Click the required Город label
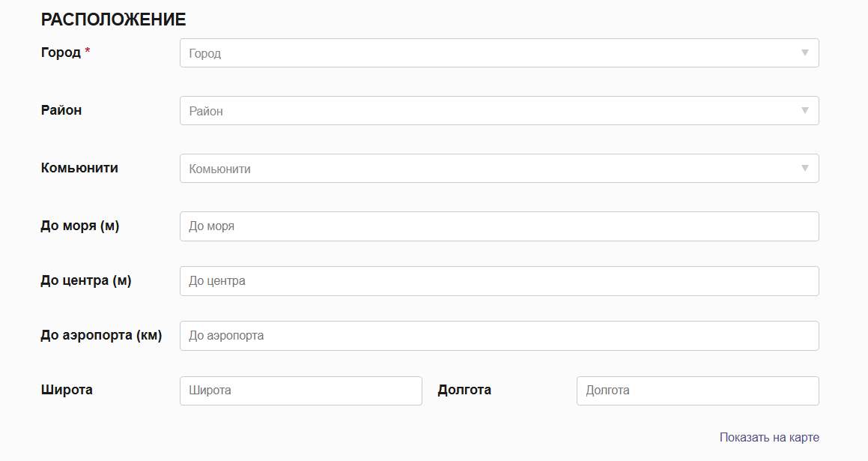Viewport: 868px width, 461px height. click(61, 52)
